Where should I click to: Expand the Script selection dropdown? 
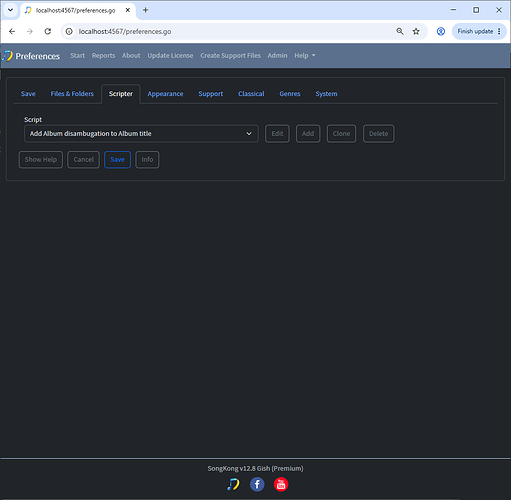click(x=141, y=134)
